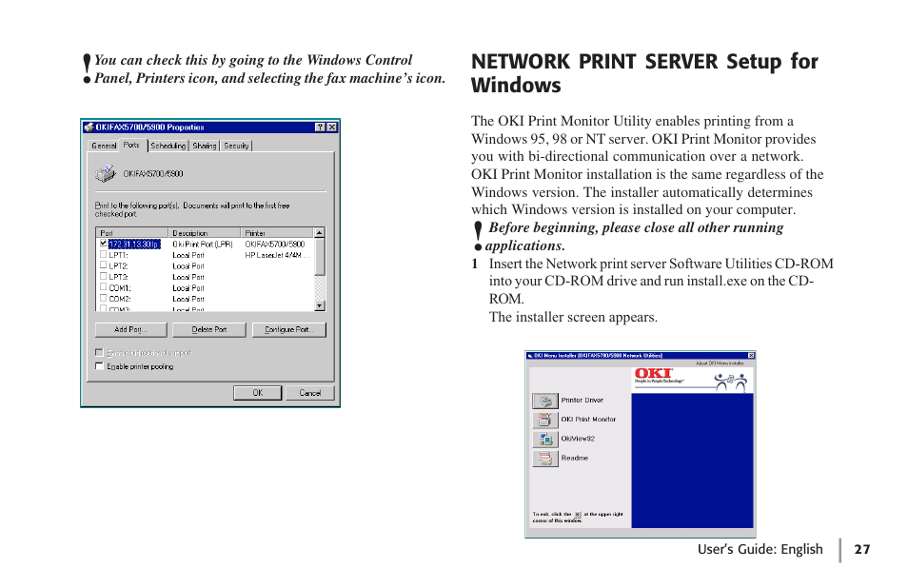Viewport: 908px width, 588px height.
Task: Check the COM1: port checkbox
Action: (103, 287)
